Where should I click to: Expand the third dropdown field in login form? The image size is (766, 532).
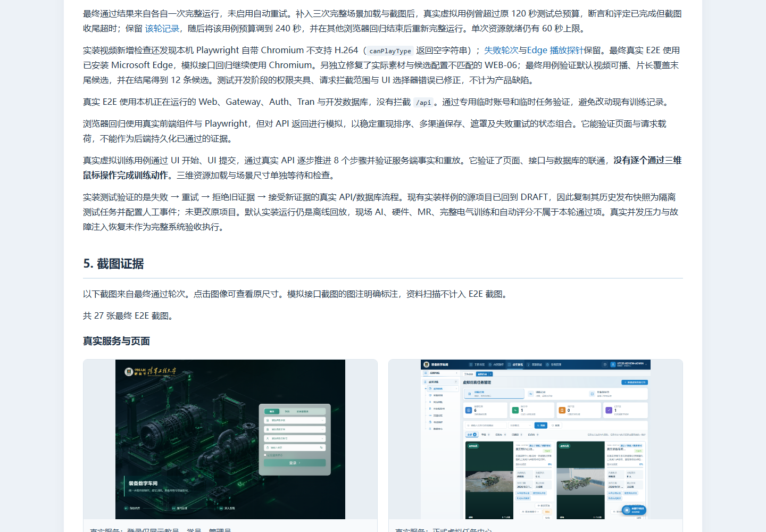295,438
